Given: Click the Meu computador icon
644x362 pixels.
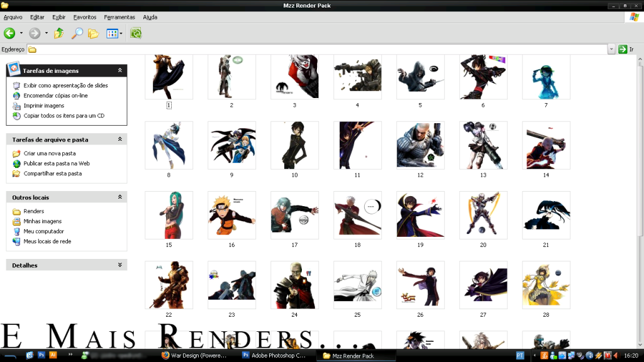Looking at the screenshot, I should [16, 231].
